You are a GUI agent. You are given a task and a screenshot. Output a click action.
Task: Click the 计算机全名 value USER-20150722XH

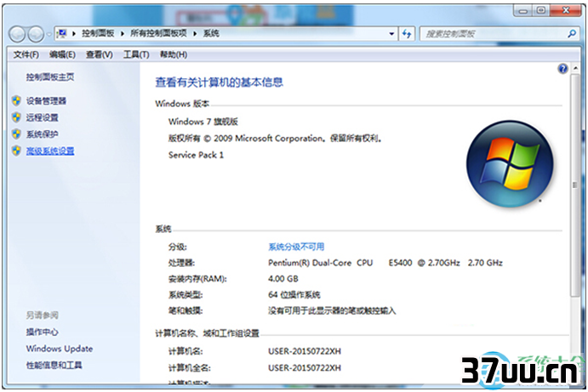[305, 368]
